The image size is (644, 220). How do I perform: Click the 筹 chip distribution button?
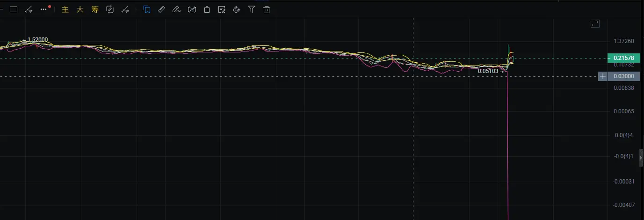tap(95, 9)
